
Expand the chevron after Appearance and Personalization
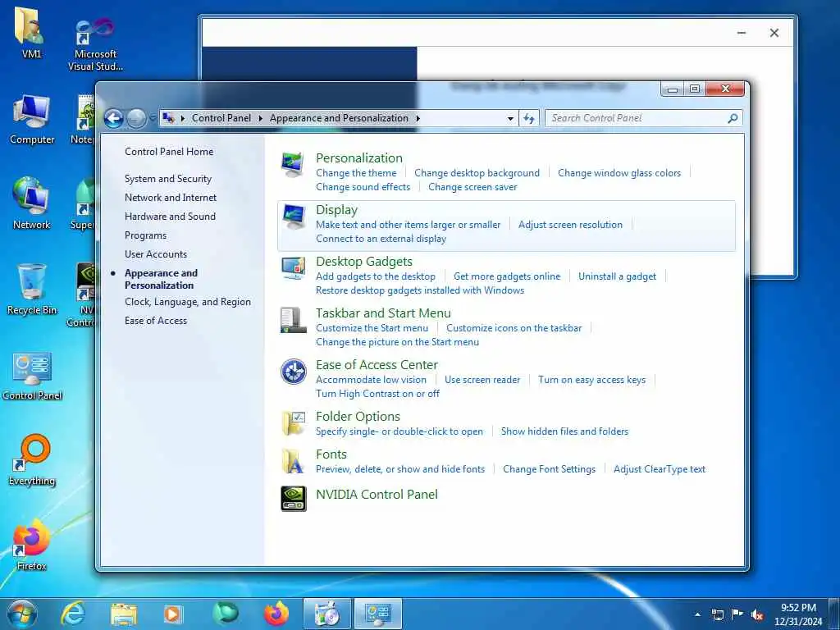(x=418, y=118)
